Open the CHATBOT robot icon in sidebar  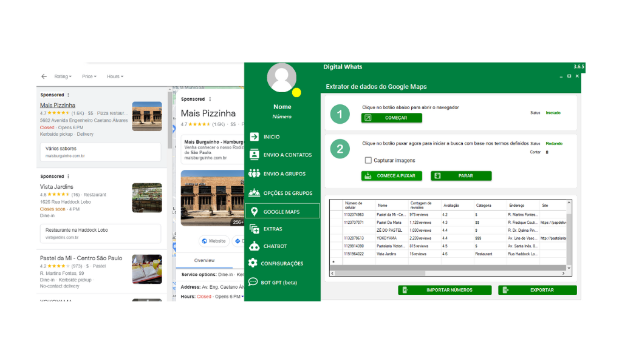coord(254,246)
